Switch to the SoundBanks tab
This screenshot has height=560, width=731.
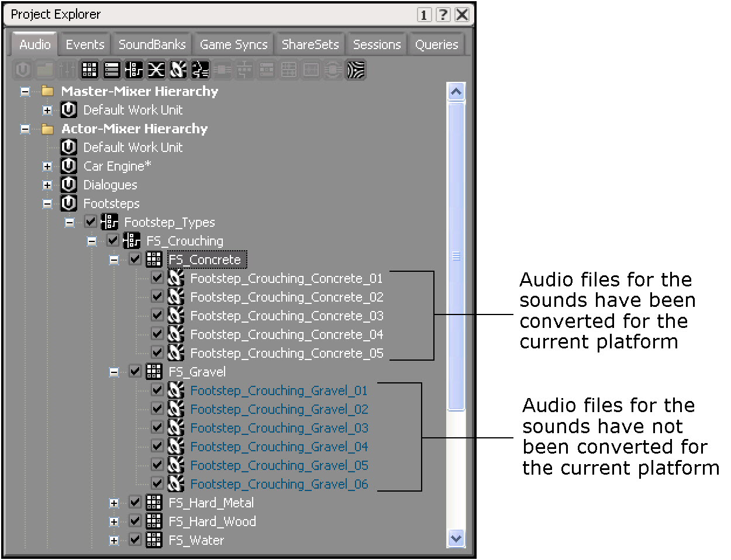pyautogui.click(x=152, y=44)
